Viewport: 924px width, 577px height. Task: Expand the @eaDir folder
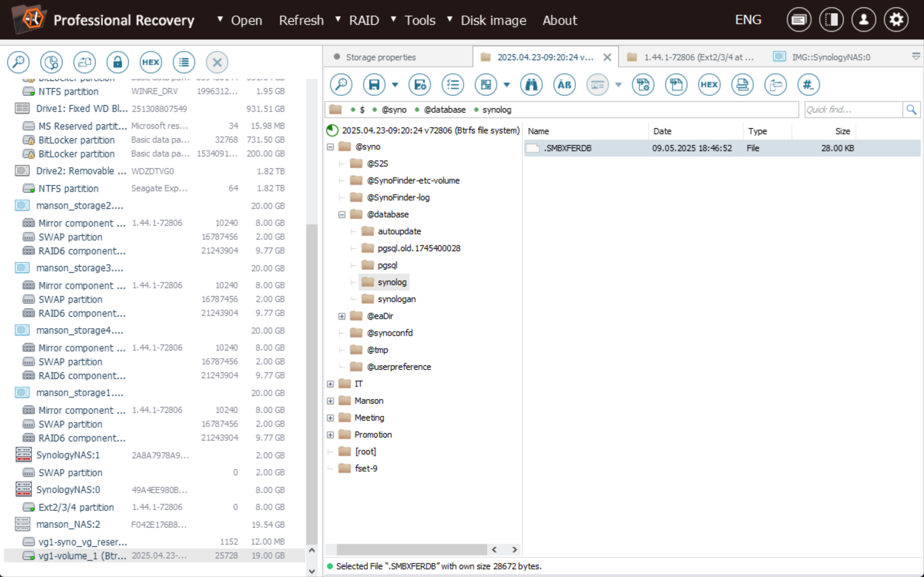(342, 316)
